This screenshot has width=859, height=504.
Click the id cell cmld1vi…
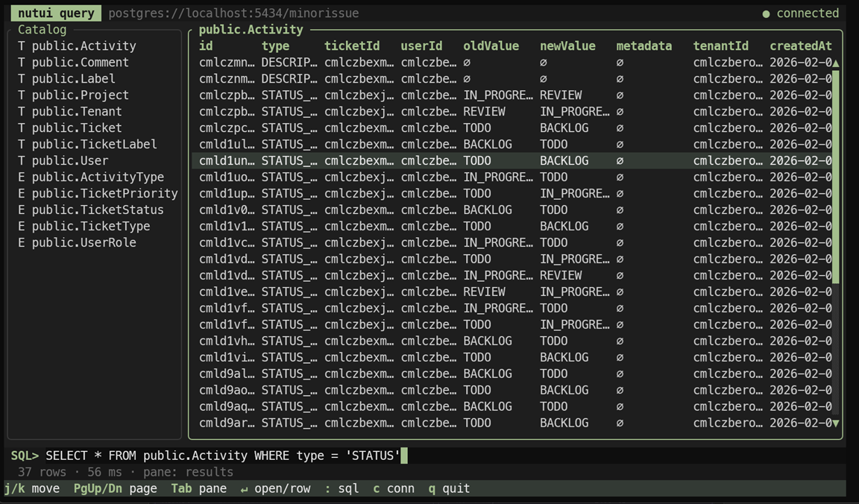227,358
